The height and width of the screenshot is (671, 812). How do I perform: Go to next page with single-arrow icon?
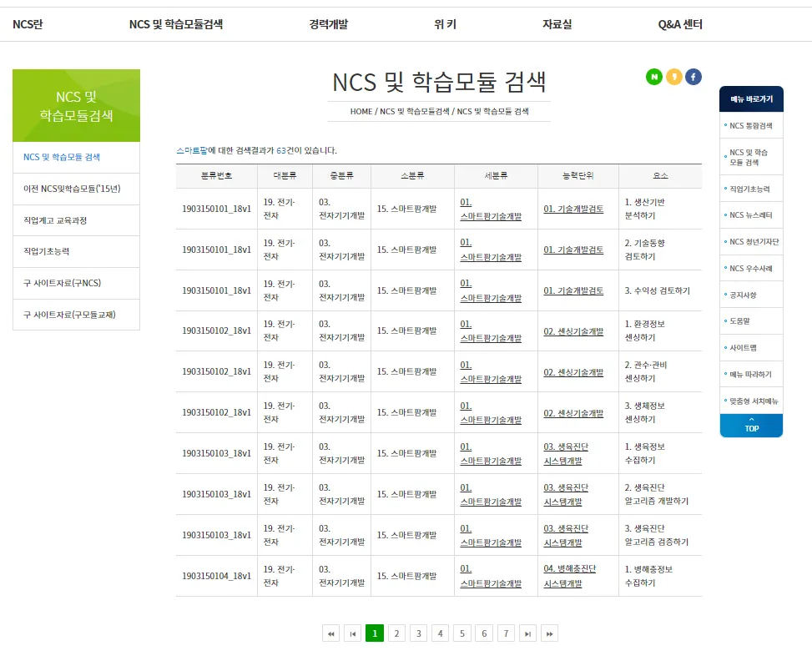527,633
